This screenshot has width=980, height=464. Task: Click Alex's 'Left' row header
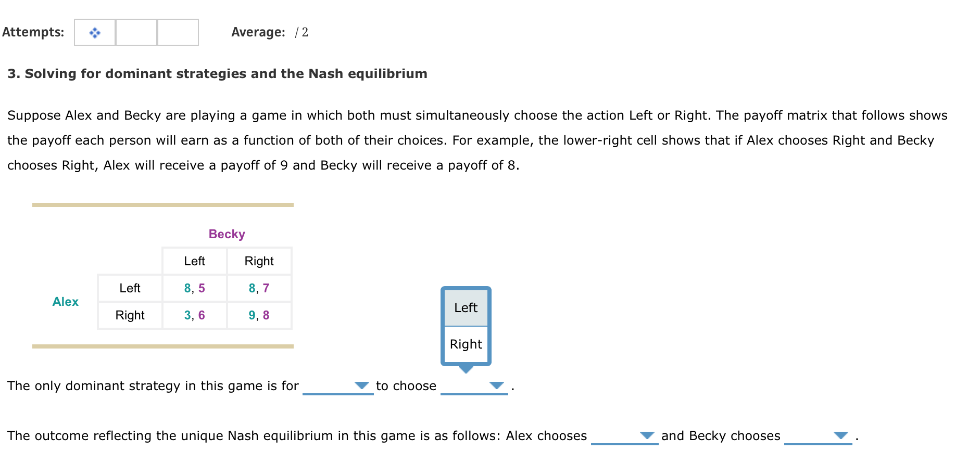tap(130, 288)
